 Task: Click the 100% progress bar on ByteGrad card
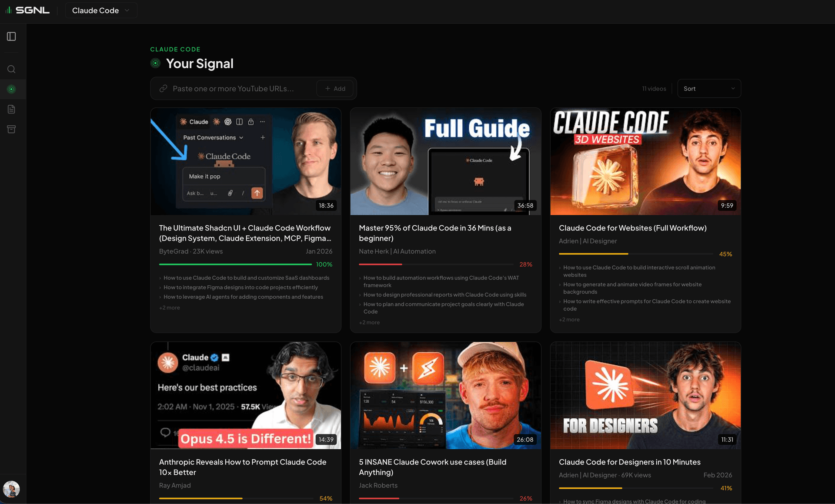click(235, 264)
